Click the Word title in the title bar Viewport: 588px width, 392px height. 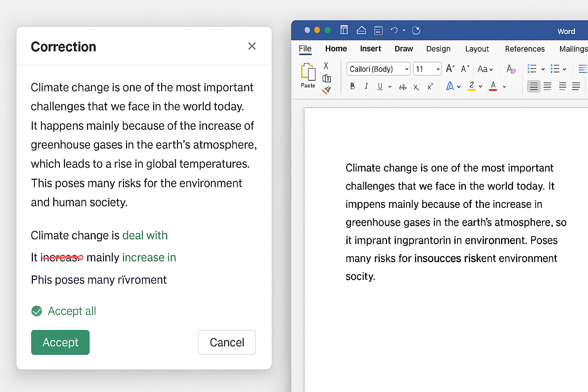click(566, 31)
